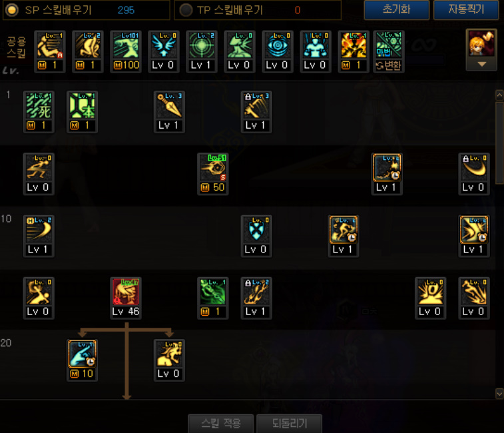Click the 자동찍기 auto-assign button
The height and width of the screenshot is (433, 504).
point(466,9)
